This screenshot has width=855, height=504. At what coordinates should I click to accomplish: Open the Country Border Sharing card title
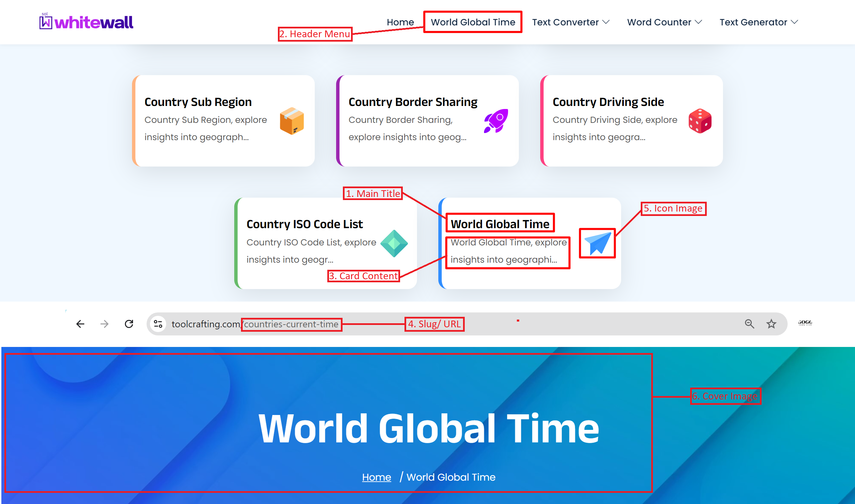(413, 102)
